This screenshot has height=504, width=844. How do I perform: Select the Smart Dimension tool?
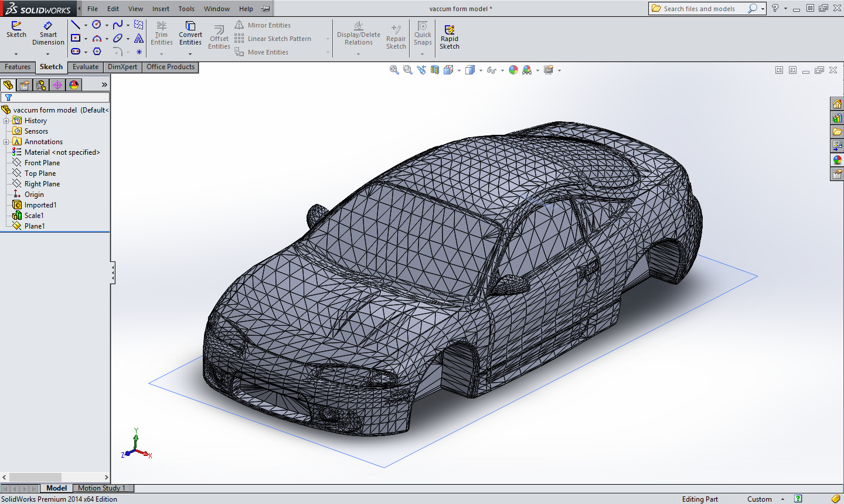(48, 34)
